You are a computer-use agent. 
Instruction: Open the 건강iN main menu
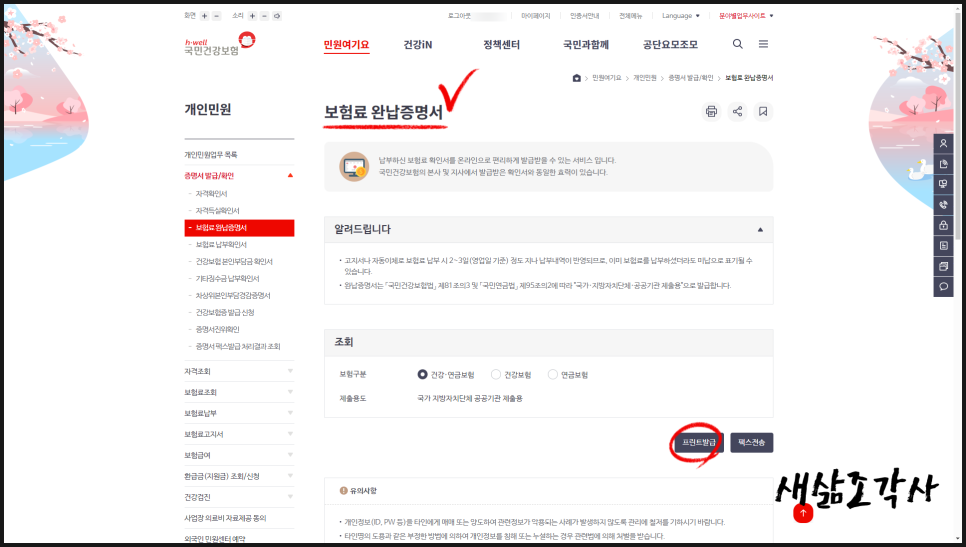[418, 44]
